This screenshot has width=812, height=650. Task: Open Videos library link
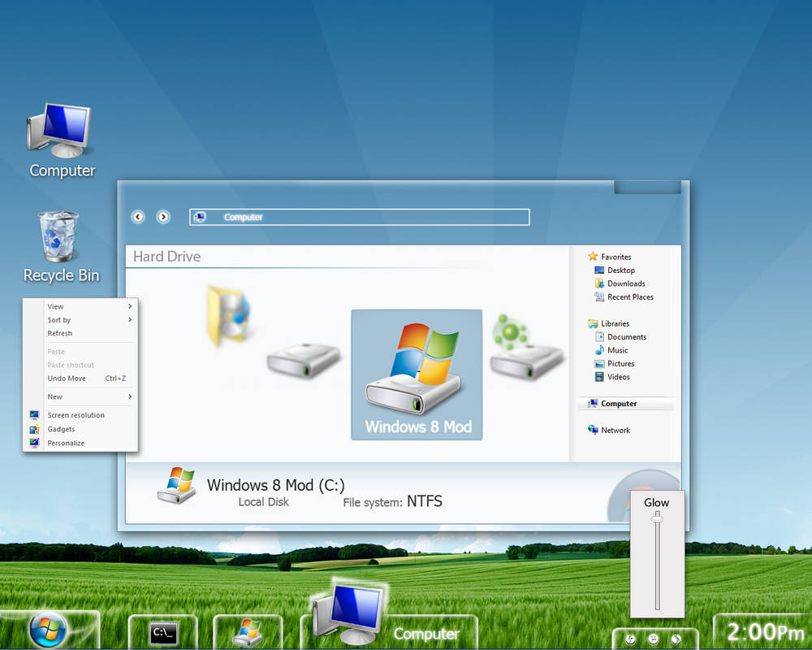(x=618, y=377)
